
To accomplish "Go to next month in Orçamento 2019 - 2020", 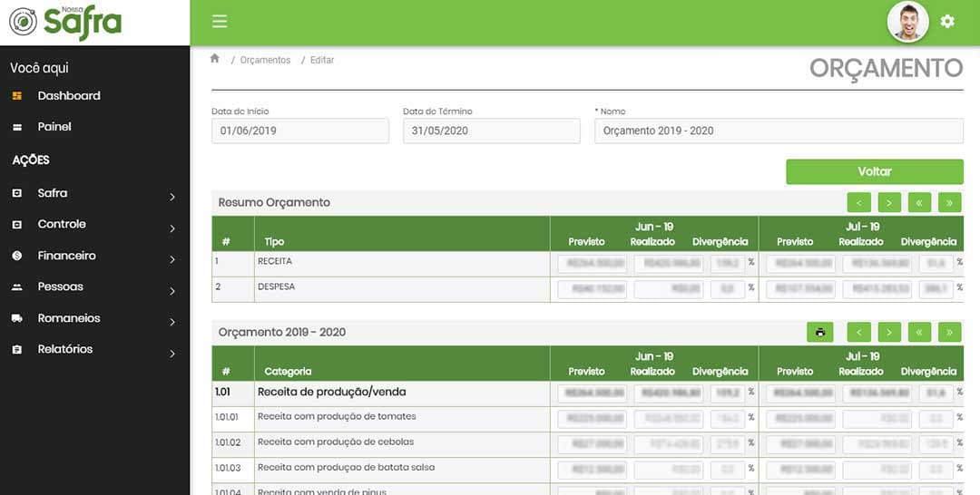I will point(888,332).
